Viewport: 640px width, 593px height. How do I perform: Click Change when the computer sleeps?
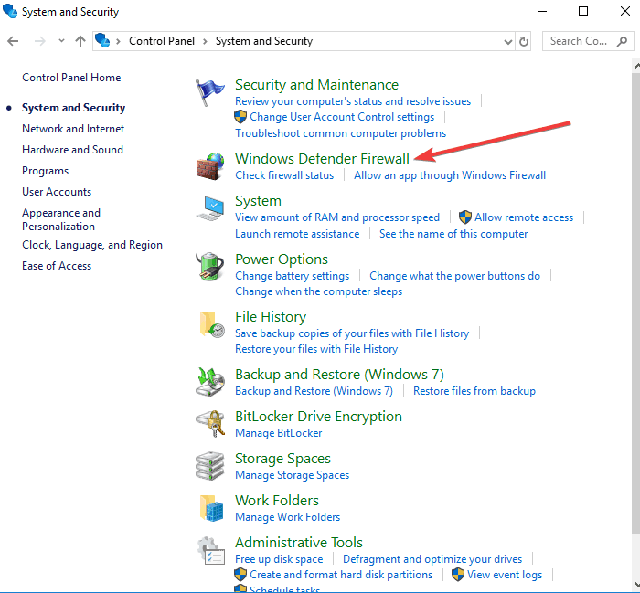(x=319, y=291)
